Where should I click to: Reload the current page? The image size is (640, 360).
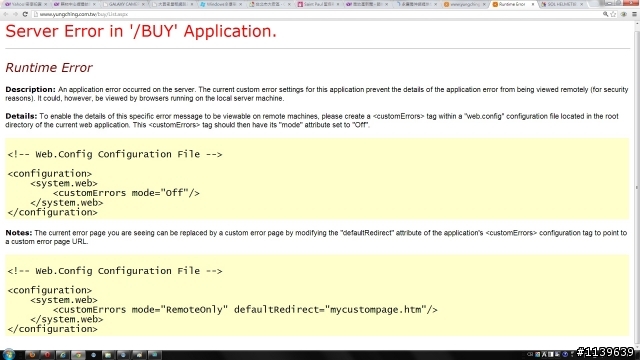point(25,14)
